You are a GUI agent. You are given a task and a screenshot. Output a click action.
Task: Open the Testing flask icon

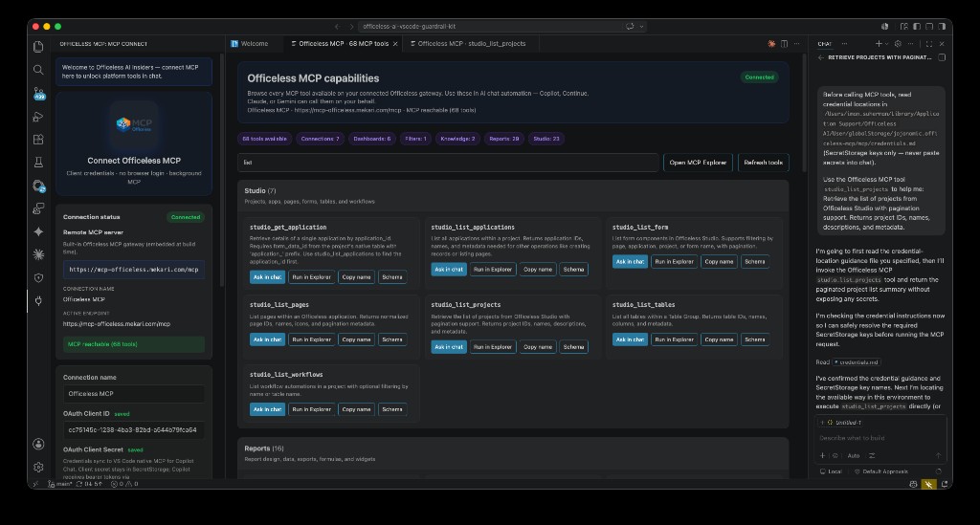[x=38, y=163]
